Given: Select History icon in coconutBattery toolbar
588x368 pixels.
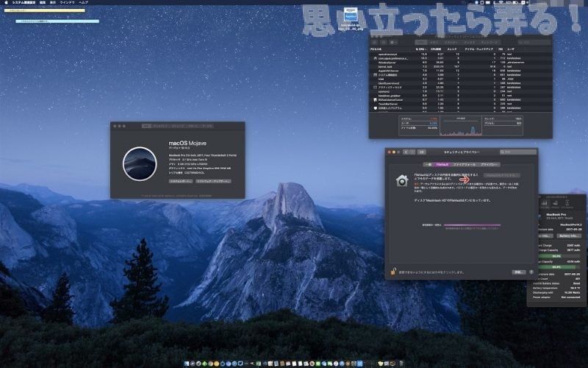Looking at the screenshot, I should click(555, 205).
